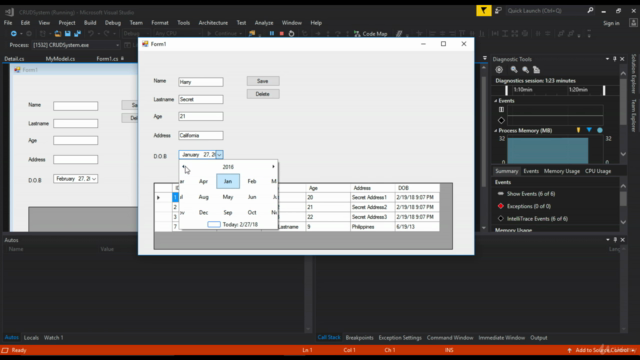Open the MyModel.cs document tab

tap(60, 59)
